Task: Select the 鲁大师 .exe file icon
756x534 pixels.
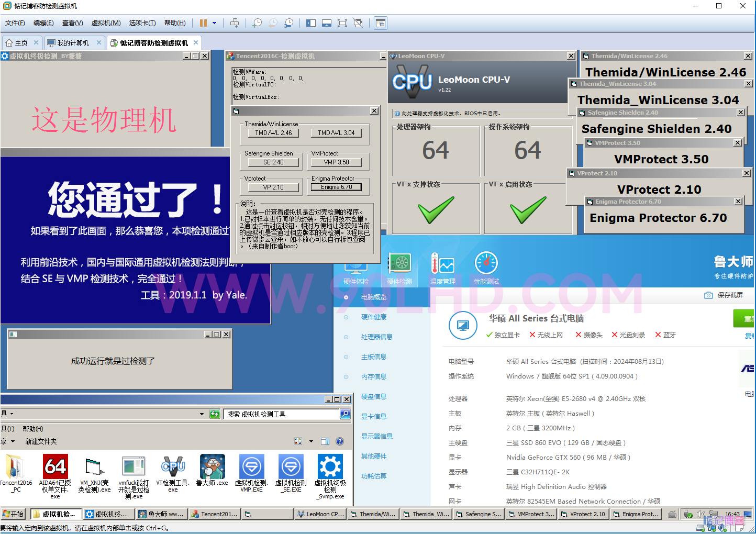Action: click(212, 471)
